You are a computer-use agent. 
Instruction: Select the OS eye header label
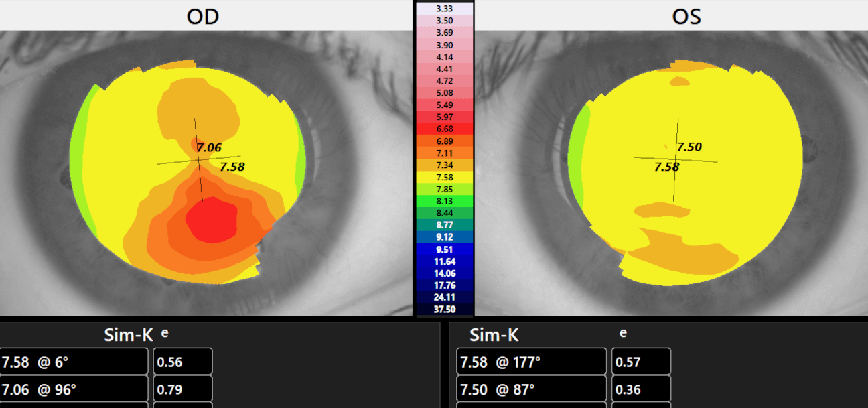click(686, 16)
